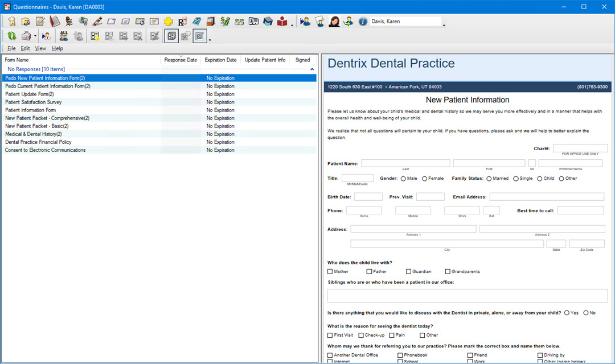Click the ALL patients icon
This screenshot has width=615, height=364.
pos(64,36)
